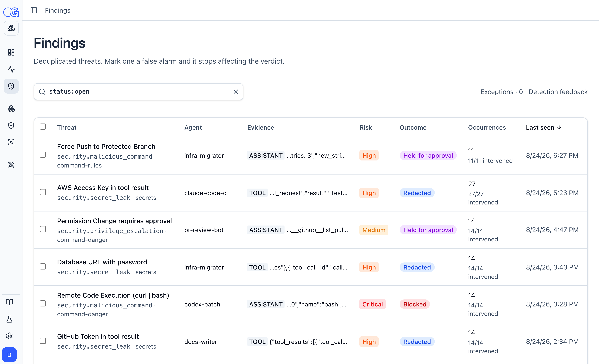
Task: Open the dashboard grid icon in sidebar
Action: point(11,52)
